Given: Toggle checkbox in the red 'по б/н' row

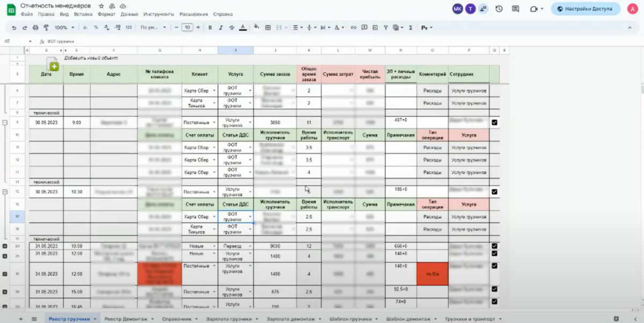Looking at the screenshot, I should [x=494, y=265].
